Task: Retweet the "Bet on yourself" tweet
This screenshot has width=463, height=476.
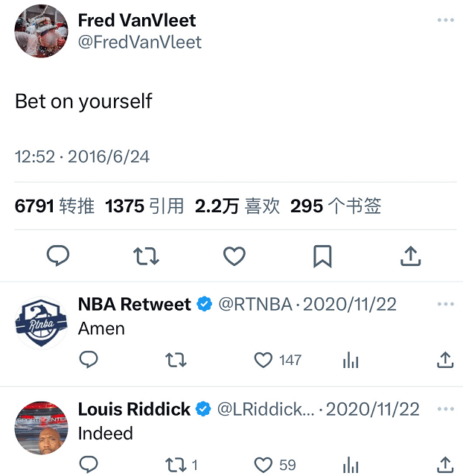Action: [x=146, y=256]
